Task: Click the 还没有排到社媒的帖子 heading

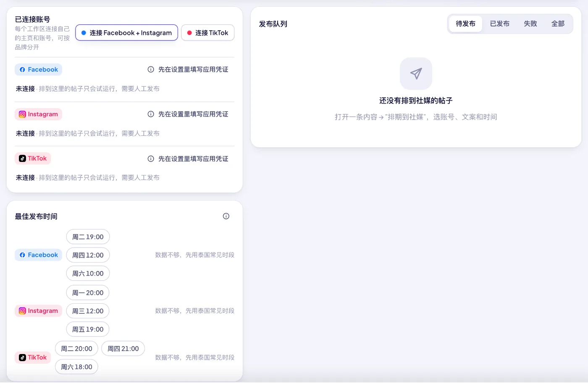Action: tap(416, 101)
